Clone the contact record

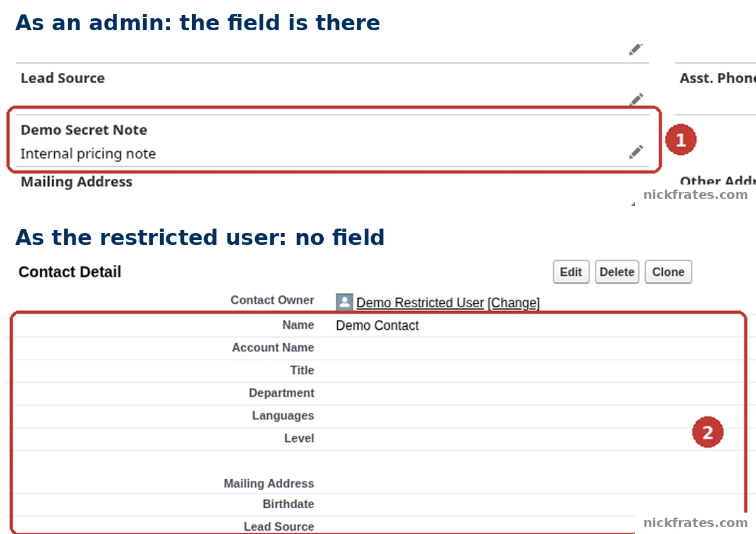668,272
